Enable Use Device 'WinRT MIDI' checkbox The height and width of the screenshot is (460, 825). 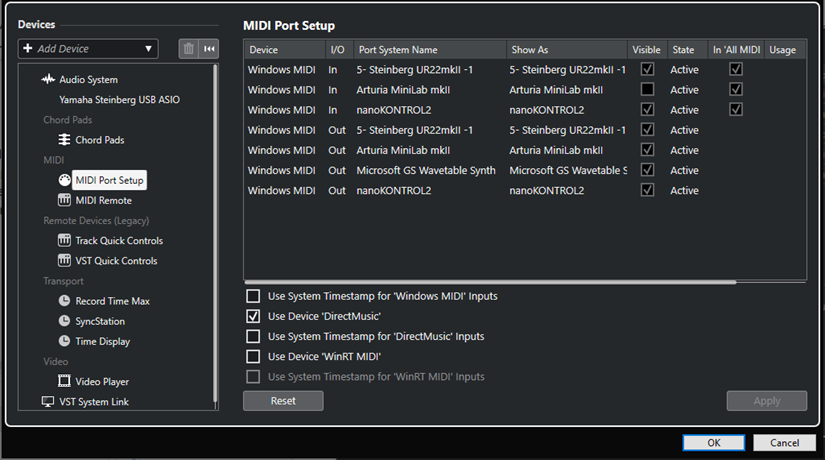pos(254,357)
